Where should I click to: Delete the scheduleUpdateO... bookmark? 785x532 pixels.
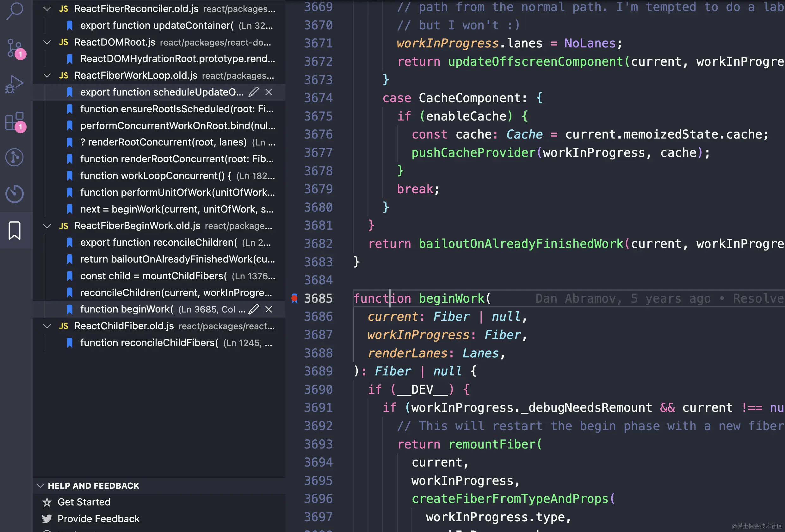[x=269, y=92]
